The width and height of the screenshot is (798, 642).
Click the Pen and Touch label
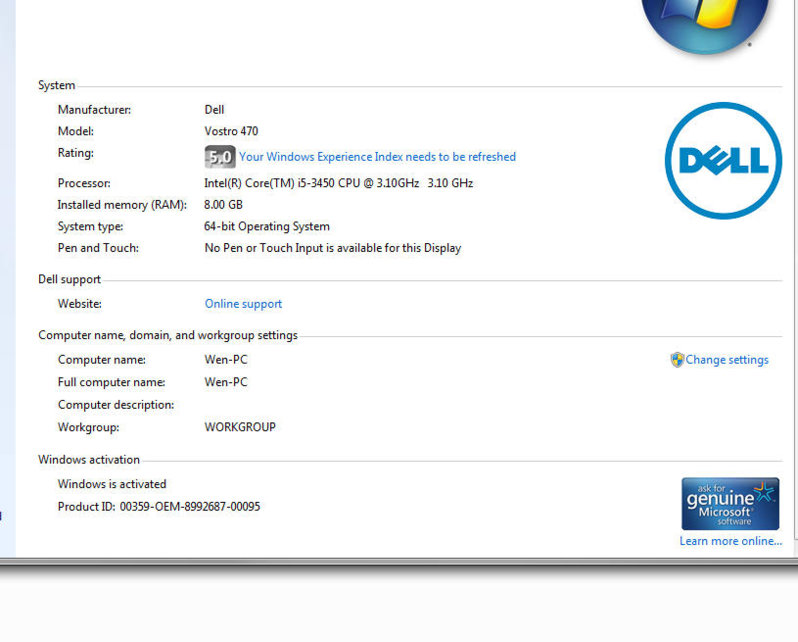[98, 248]
